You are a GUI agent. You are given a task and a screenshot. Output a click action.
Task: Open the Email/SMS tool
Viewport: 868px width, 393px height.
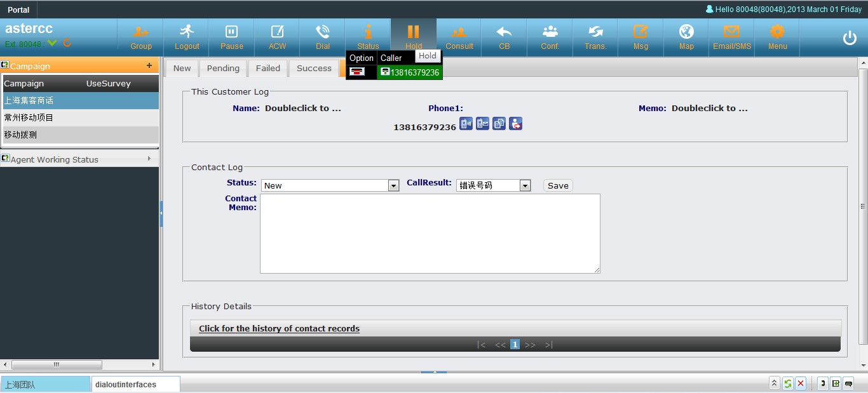click(x=731, y=37)
